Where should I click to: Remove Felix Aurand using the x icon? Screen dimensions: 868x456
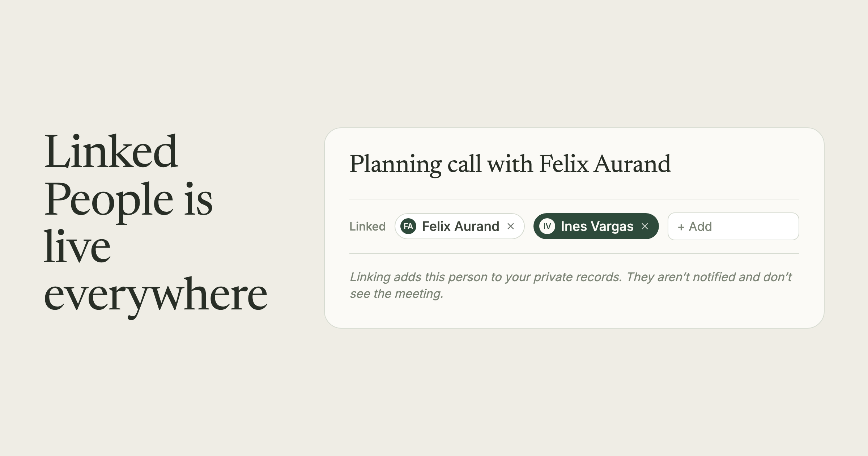[511, 226]
